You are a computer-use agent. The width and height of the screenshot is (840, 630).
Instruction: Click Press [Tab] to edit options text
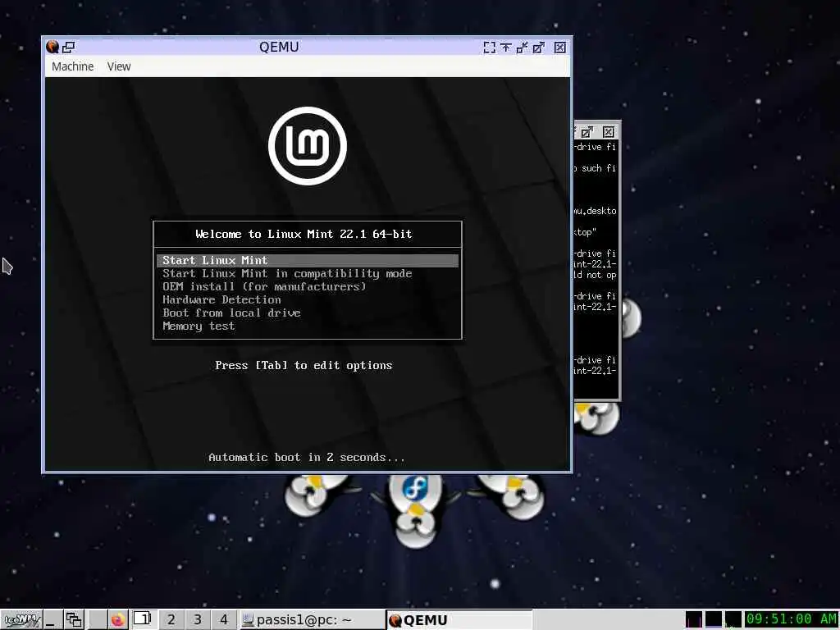point(304,365)
